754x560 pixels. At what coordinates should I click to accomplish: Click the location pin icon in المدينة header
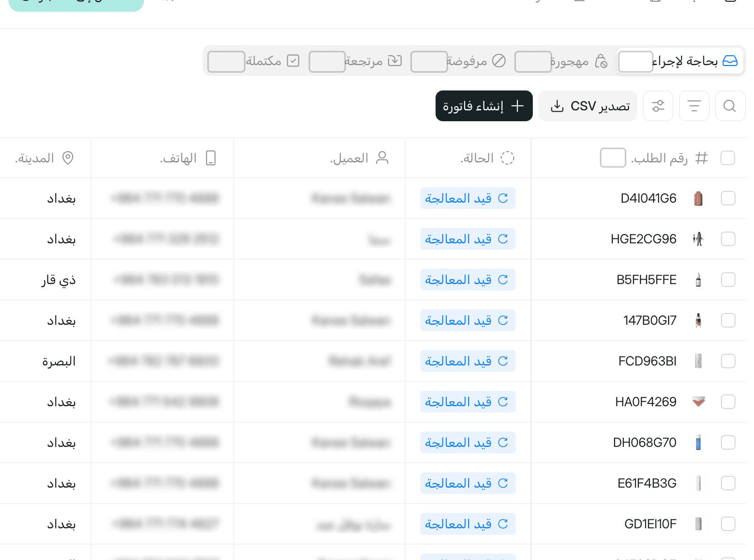[68, 158]
